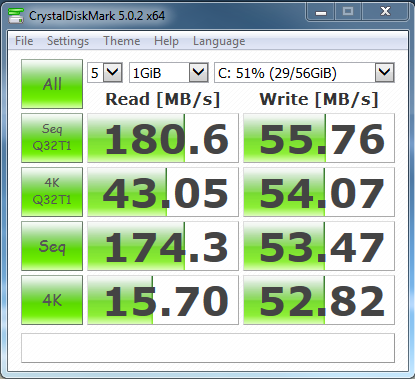The height and width of the screenshot is (379, 415).
Task: Click the 4K read result 15.70
Action: tap(163, 300)
